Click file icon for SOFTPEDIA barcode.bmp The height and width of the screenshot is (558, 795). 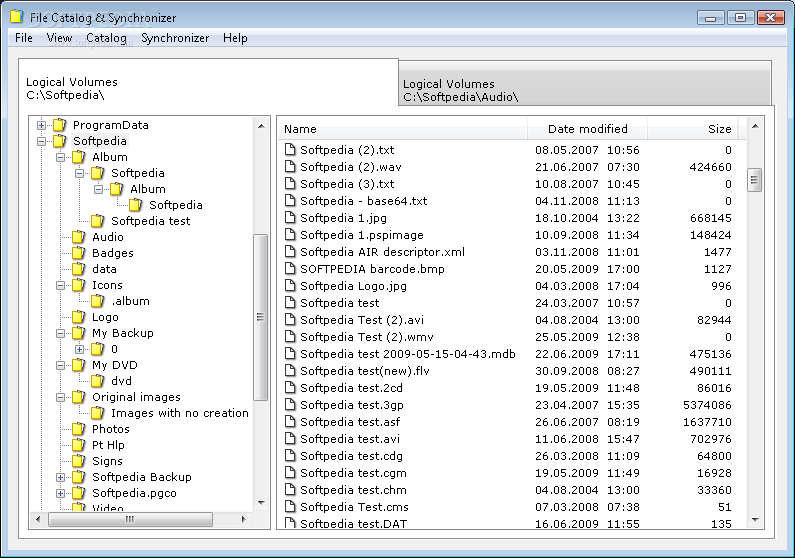click(290, 269)
